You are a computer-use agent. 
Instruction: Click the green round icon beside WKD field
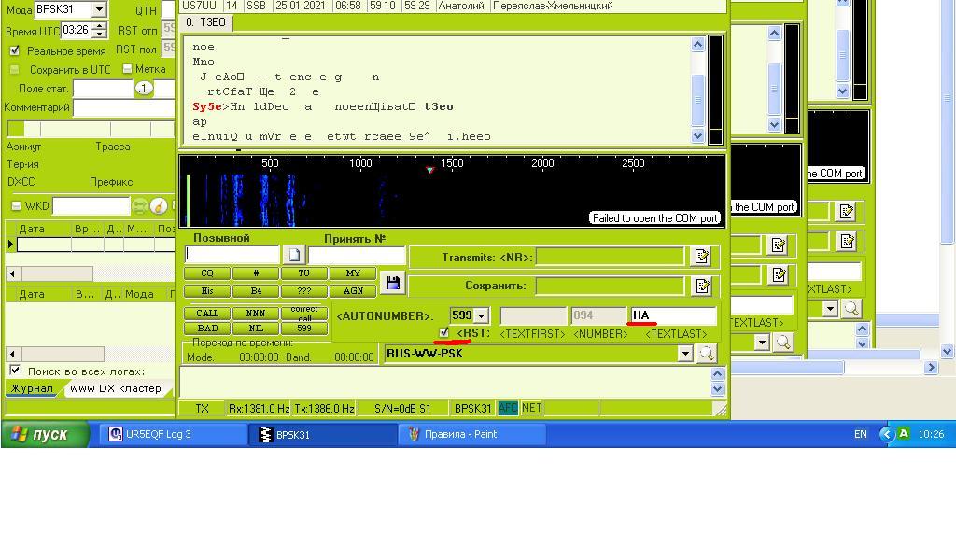pyautogui.click(x=140, y=205)
